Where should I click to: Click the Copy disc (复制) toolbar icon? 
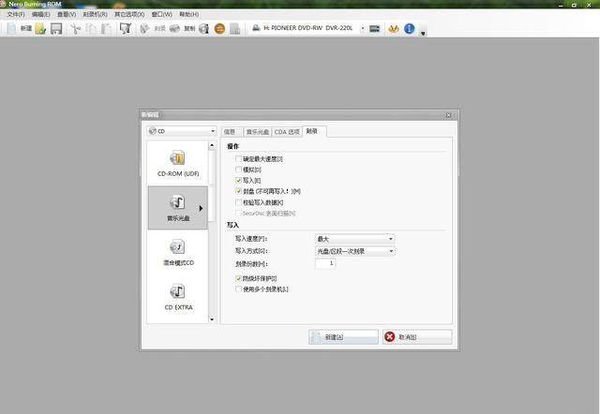point(175,29)
